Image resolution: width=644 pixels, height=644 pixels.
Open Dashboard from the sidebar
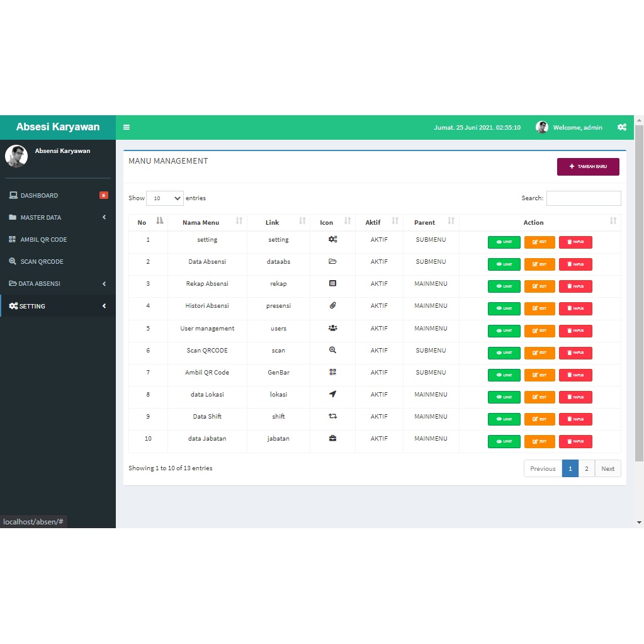[39, 195]
